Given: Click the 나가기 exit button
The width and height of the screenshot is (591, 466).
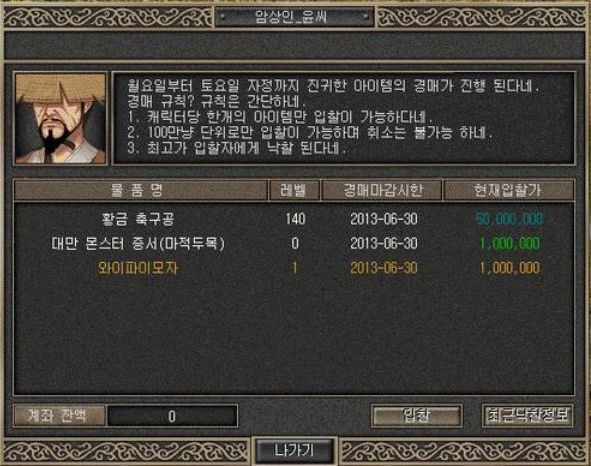Looking at the screenshot, I should 294,450.
